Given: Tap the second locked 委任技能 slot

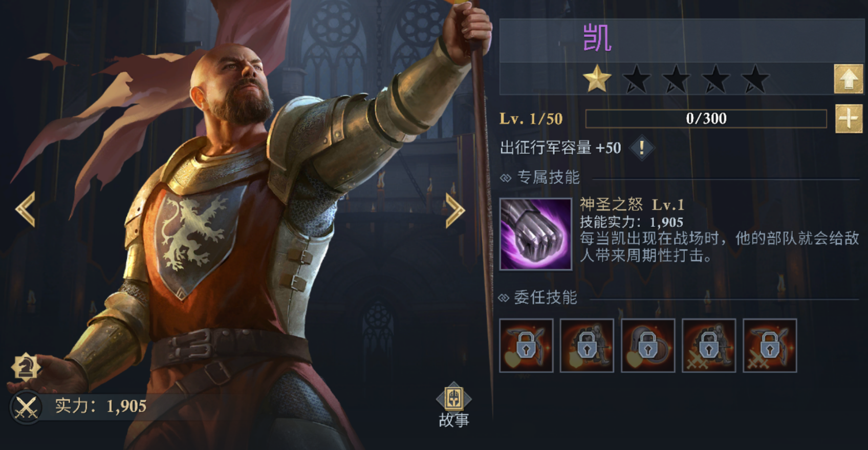Looking at the screenshot, I should (x=587, y=346).
